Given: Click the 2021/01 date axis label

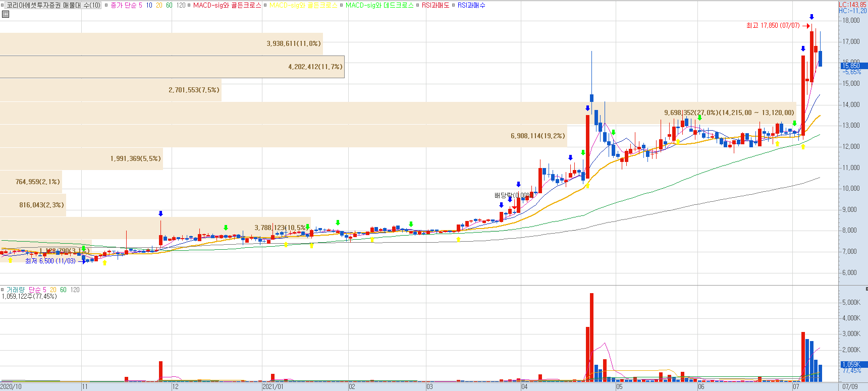Looking at the screenshot, I should click(x=273, y=387).
